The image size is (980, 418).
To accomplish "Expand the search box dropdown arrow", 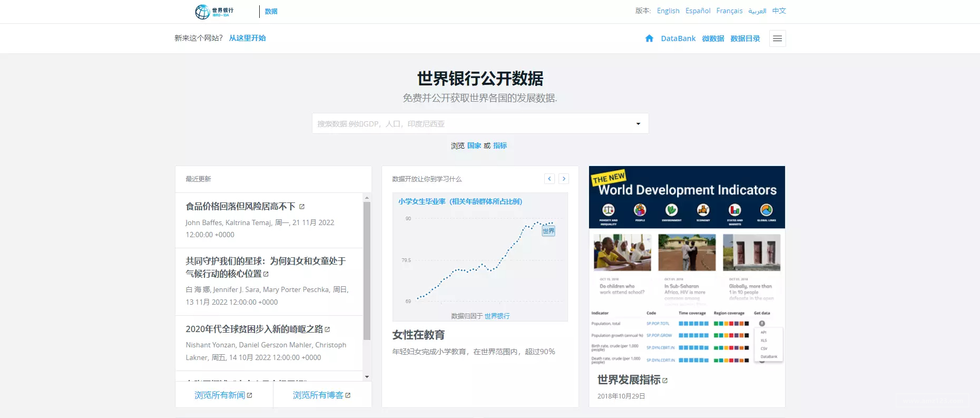I will (x=638, y=124).
